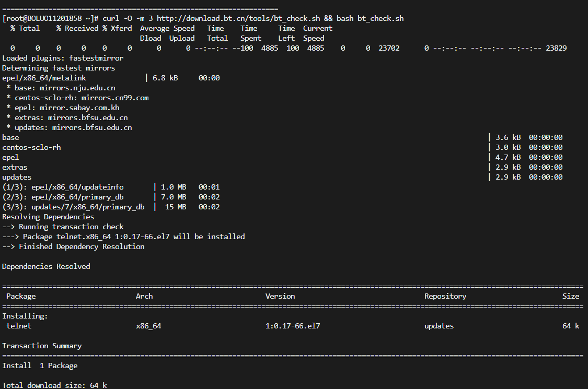This screenshot has width=588, height=389.
Task: Click the 'bash bt_check.sh' part of the command
Action: pos(370,18)
